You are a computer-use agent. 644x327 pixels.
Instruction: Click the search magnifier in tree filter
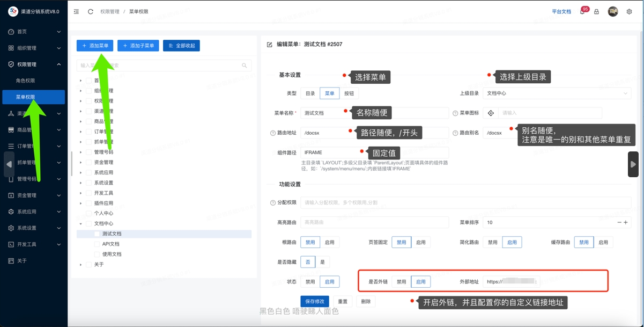click(x=245, y=66)
